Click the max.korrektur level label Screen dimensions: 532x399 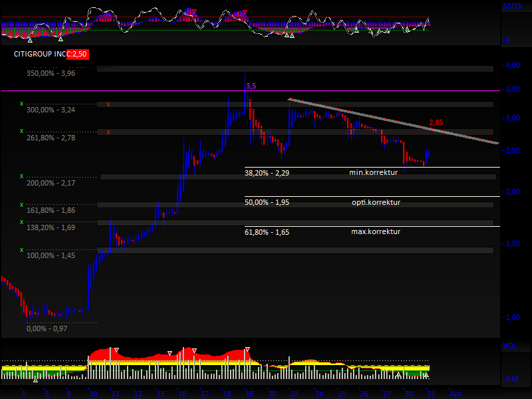pos(375,231)
